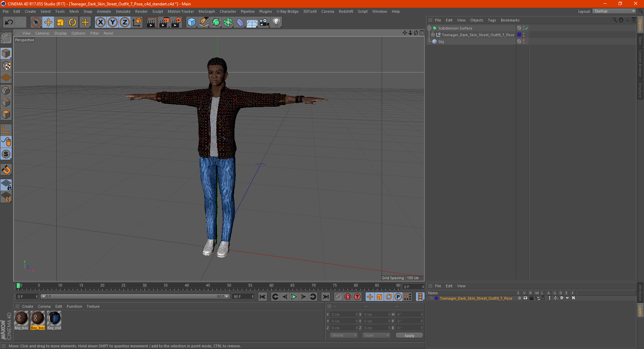
Task: Open Object Manager Tags menu
Action: coord(492,20)
